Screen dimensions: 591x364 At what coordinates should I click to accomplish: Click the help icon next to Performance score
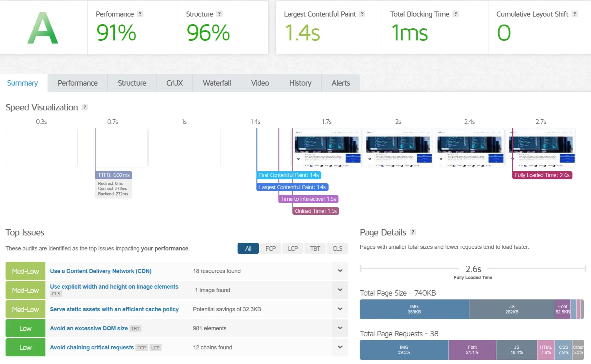140,14
